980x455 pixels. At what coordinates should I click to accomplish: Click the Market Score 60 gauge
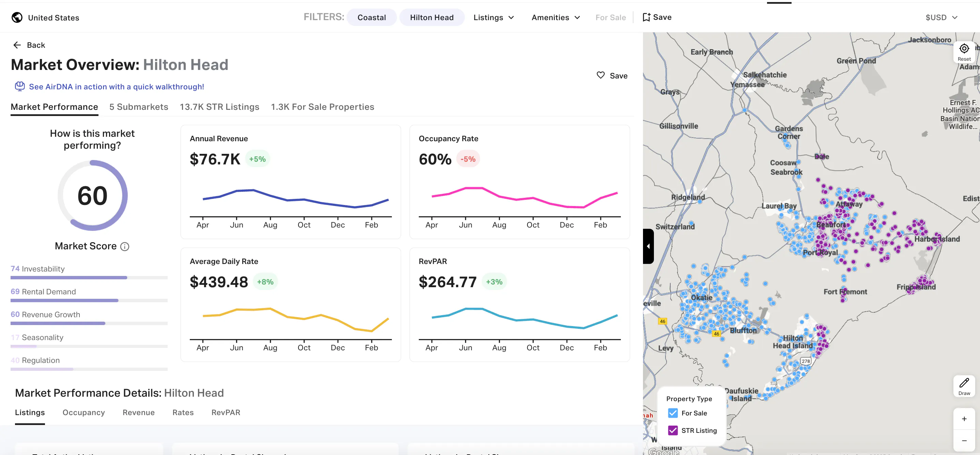pyautogui.click(x=92, y=195)
